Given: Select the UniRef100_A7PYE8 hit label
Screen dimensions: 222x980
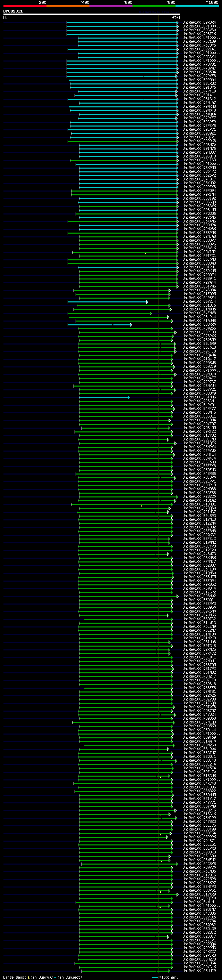Looking at the screenshot, I should 199,76.
